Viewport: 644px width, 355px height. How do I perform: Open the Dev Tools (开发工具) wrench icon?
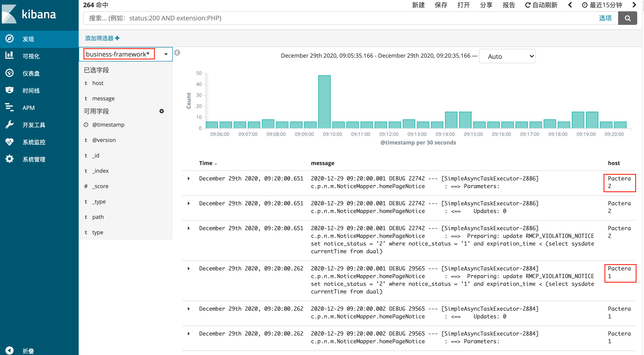(9, 125)
